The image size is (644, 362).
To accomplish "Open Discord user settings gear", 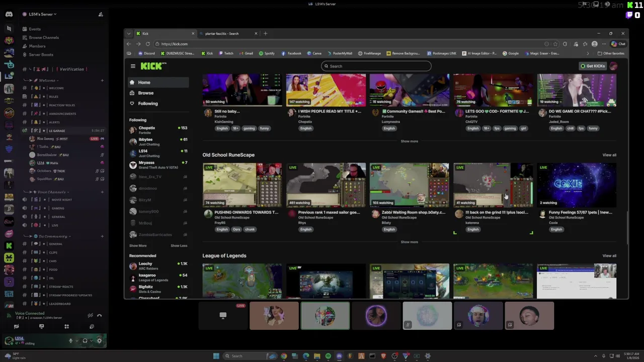I will (99, 340).
